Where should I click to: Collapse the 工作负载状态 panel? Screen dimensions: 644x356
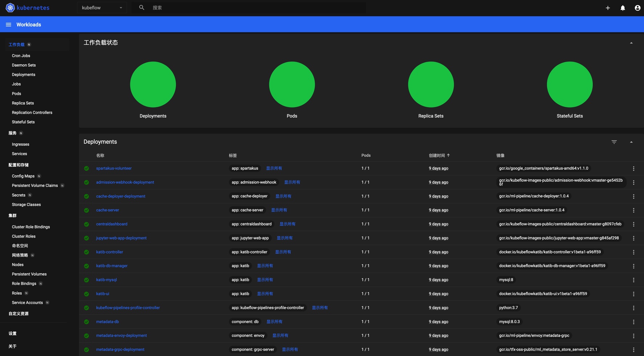[x=631, y=43]
